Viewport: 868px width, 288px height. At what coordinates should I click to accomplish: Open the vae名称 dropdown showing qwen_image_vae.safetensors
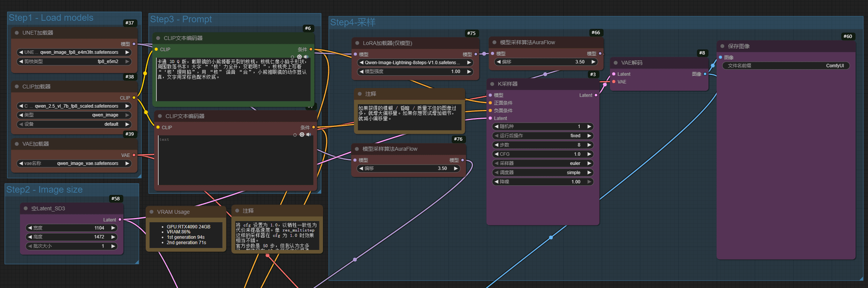[x=74, y=163]
